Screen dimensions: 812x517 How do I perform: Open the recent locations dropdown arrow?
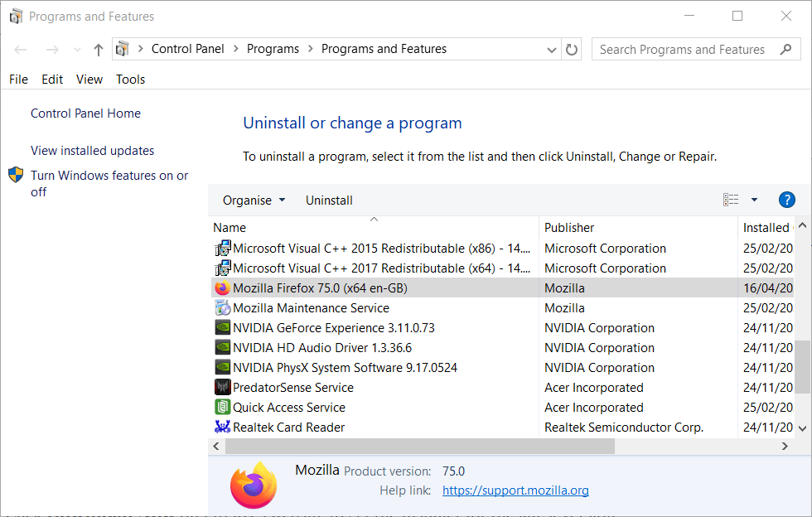(77, 50)
